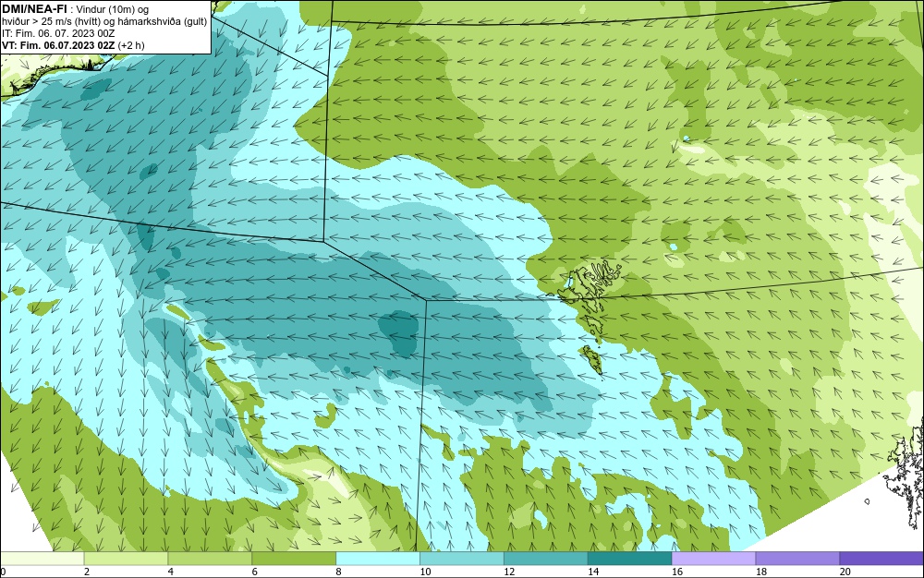Click the 'VT: Fim. 06.07.2023 02Z' line
This screenshot has height=578, width=924.
pyautogui.click(x=73, y=44)
